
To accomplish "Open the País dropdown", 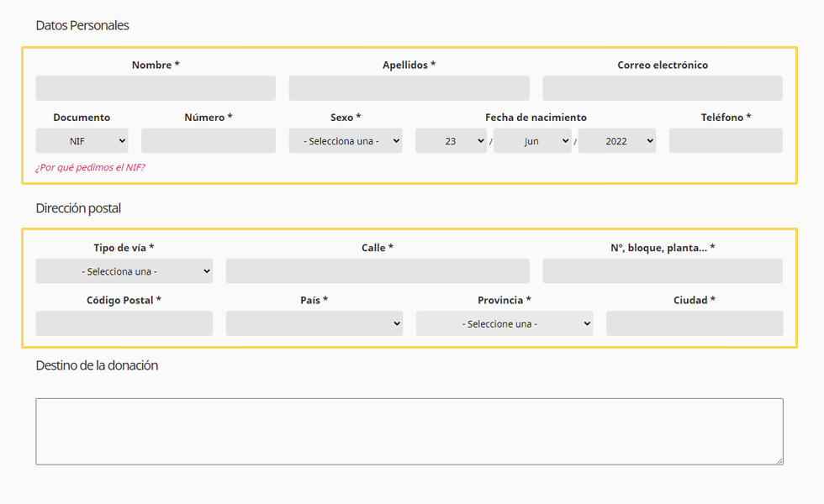I will coord(314,323).
